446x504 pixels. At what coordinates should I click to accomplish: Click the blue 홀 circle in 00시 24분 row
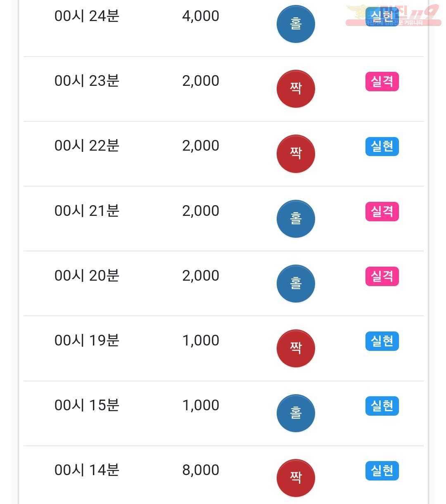[296, 24]
